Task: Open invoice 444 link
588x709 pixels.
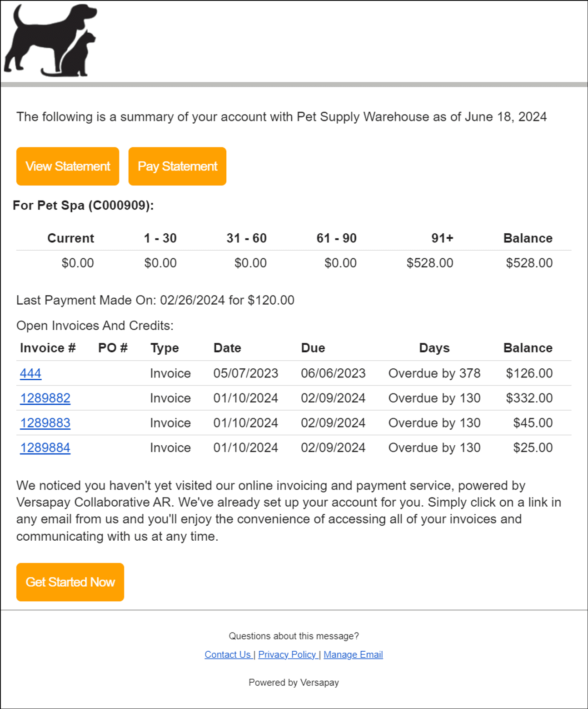Action: [x=30, y=373]
